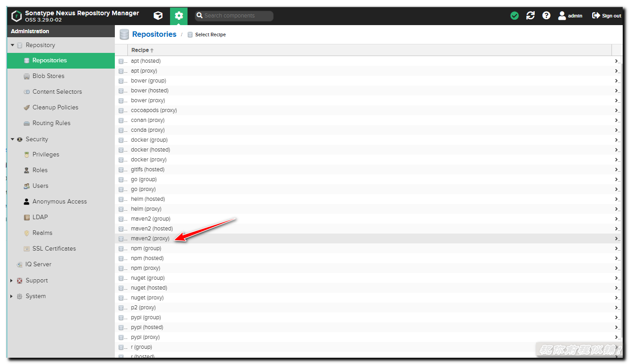Select the maven2 (group) recipe

[369, 219]
